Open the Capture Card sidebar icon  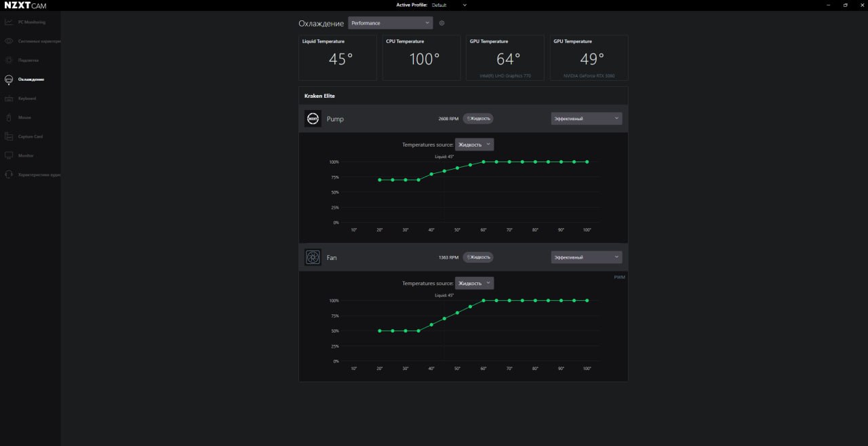pyautogui.click(x=9, y=136)
